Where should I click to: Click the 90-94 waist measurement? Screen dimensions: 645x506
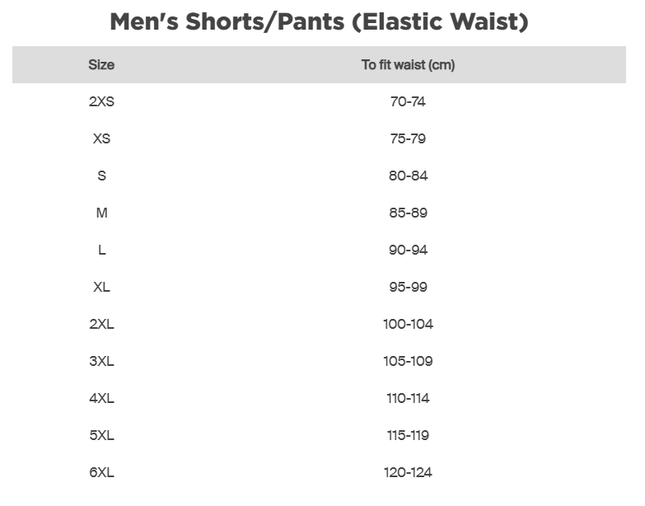(408, 250)
